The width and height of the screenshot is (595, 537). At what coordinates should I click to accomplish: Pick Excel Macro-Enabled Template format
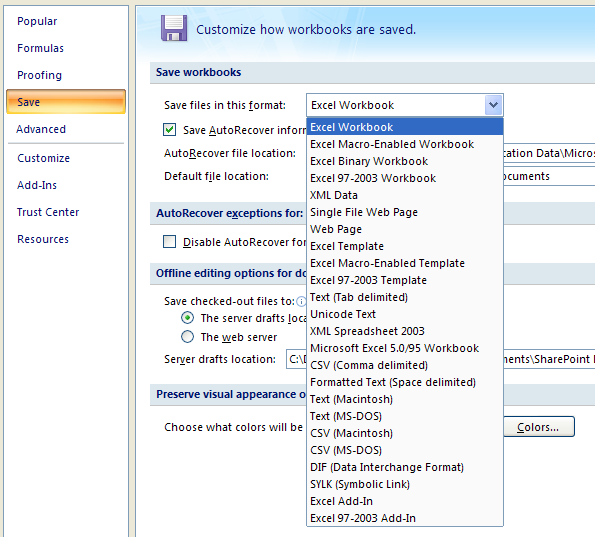(405, 263)
